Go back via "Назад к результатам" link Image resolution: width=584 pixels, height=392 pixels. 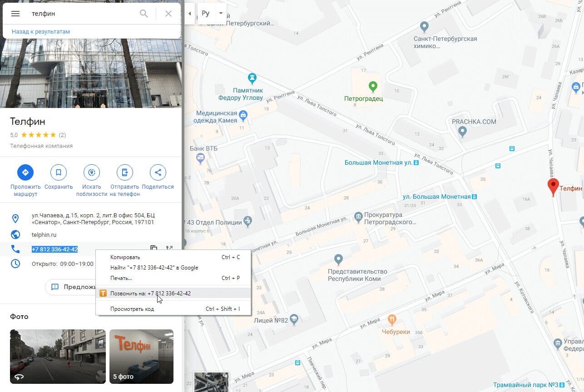pos(41,32)
